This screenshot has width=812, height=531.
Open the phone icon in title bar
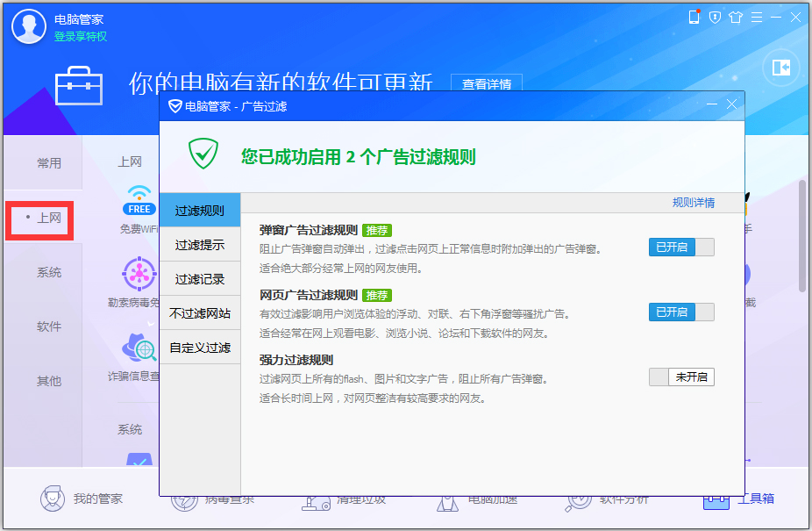click(694, 17)
